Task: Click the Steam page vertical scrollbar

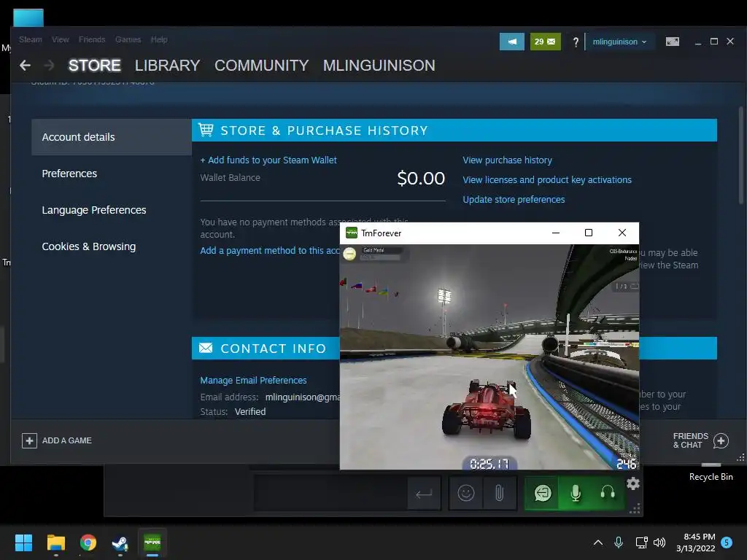Action: tap(741, 155)
